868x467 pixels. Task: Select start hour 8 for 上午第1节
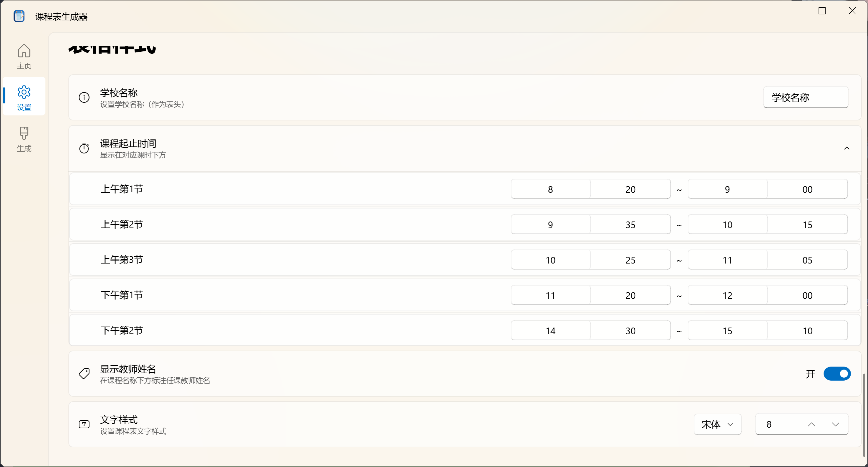(550, 189)
